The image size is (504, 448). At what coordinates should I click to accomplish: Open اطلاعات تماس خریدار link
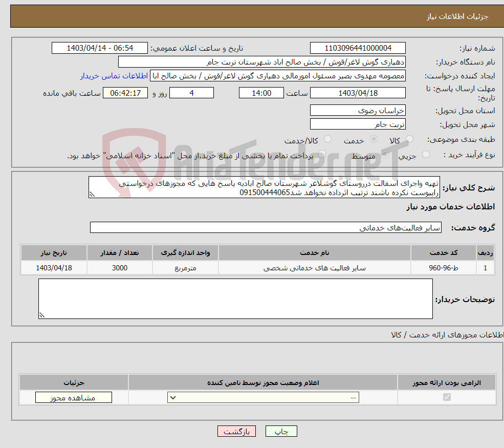[114, 76]
